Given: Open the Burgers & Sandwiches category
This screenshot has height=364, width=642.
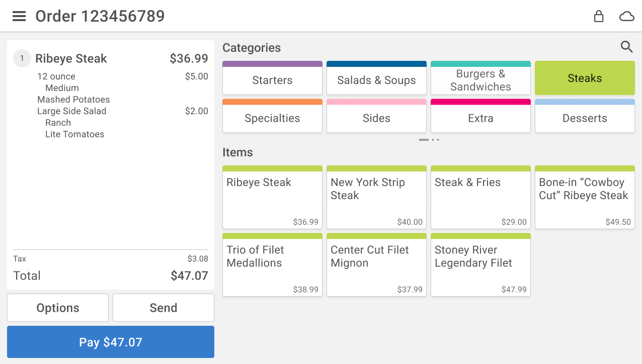Looking at the screenshot, I should [x=480, y=80].
